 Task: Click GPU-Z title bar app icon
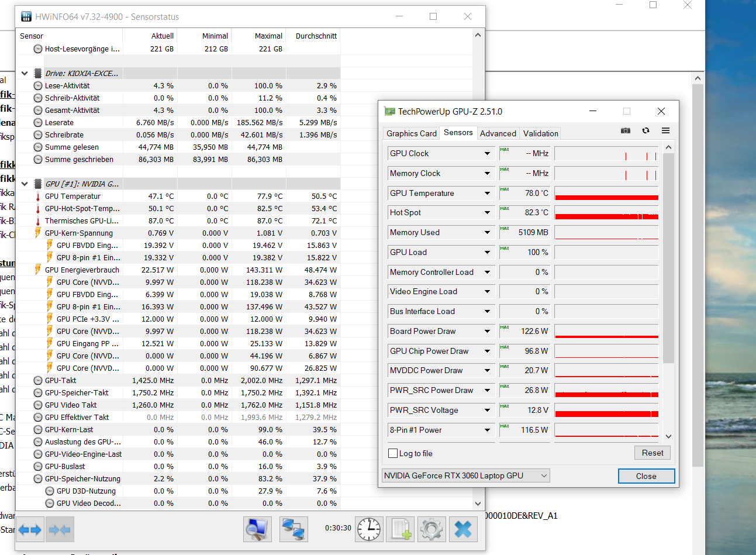click(x=389, y=111)
